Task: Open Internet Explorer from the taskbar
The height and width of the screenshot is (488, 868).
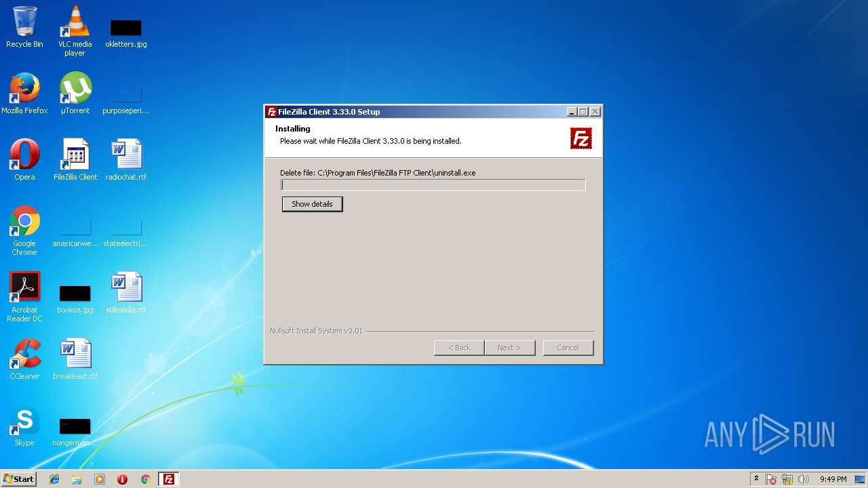Action: click(x=54, y=479)
